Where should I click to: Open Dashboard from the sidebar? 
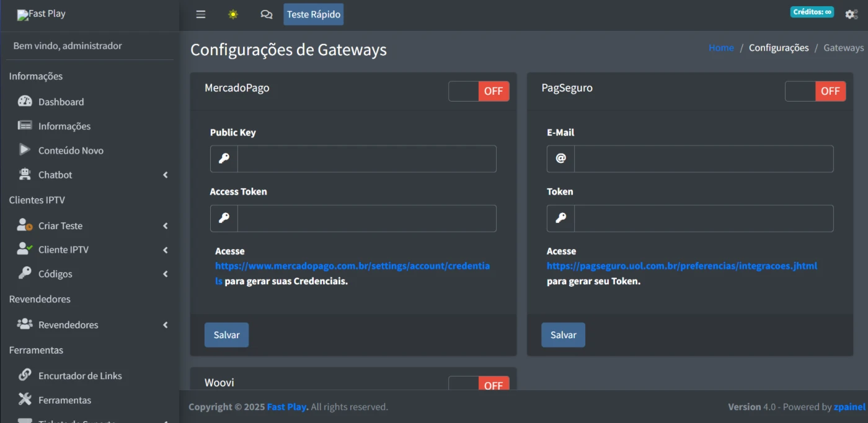coord(61,102)
